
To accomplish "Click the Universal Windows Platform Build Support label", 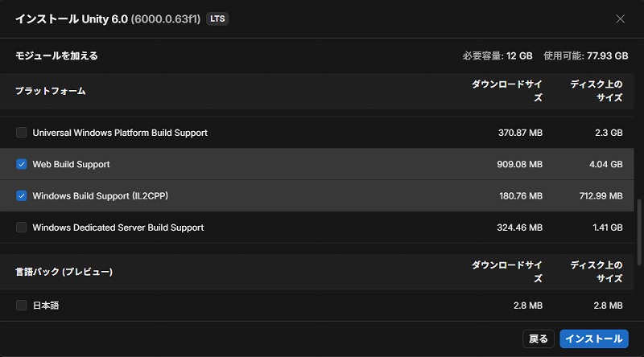I will [x=120, y=133].
